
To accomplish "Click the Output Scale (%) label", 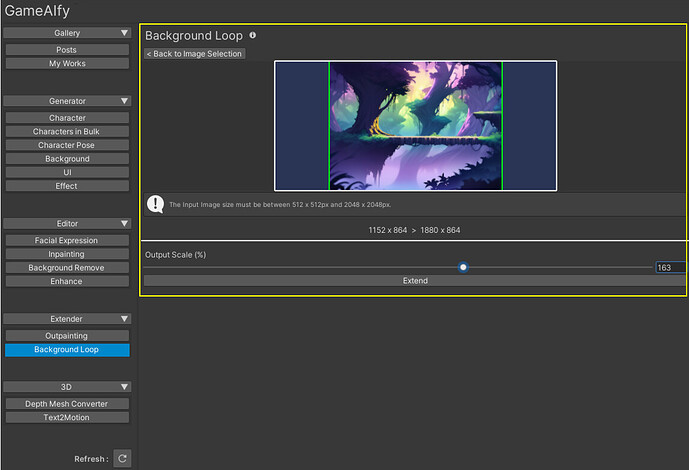I will (175, 255).
